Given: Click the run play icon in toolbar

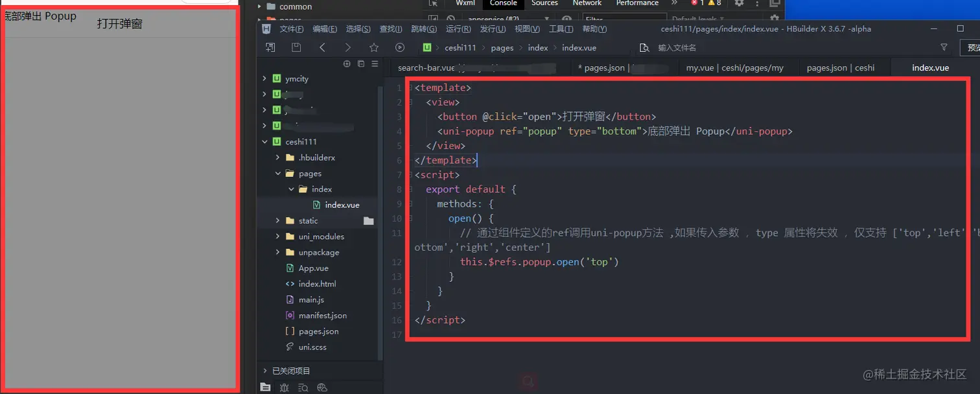Looking at the screenshot, I should pos(400,47).
